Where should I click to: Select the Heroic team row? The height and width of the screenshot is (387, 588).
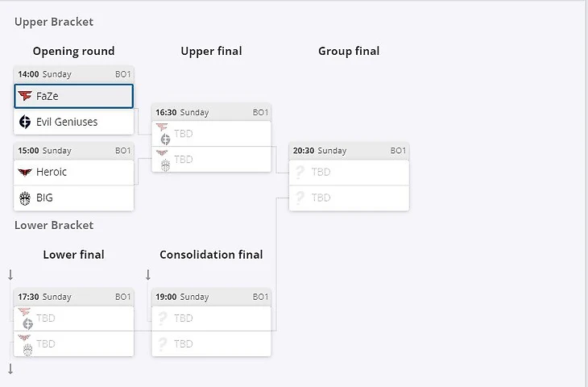click(x=74, y=172)
